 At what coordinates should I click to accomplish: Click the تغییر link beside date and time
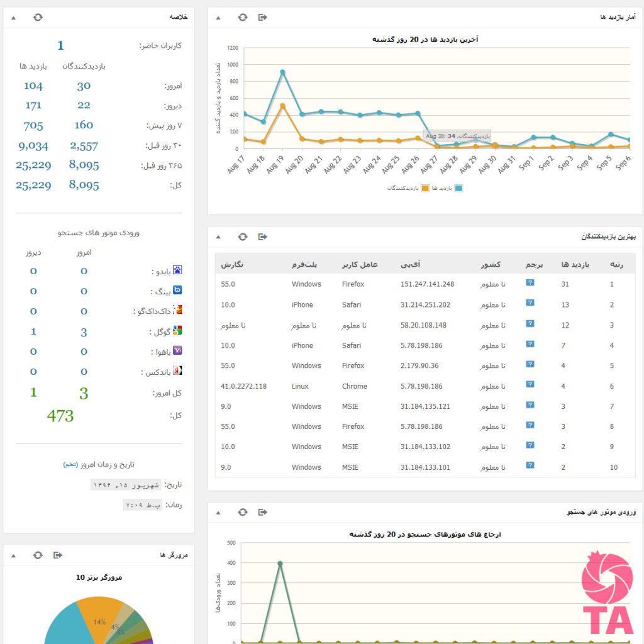[x=70, y=465]
